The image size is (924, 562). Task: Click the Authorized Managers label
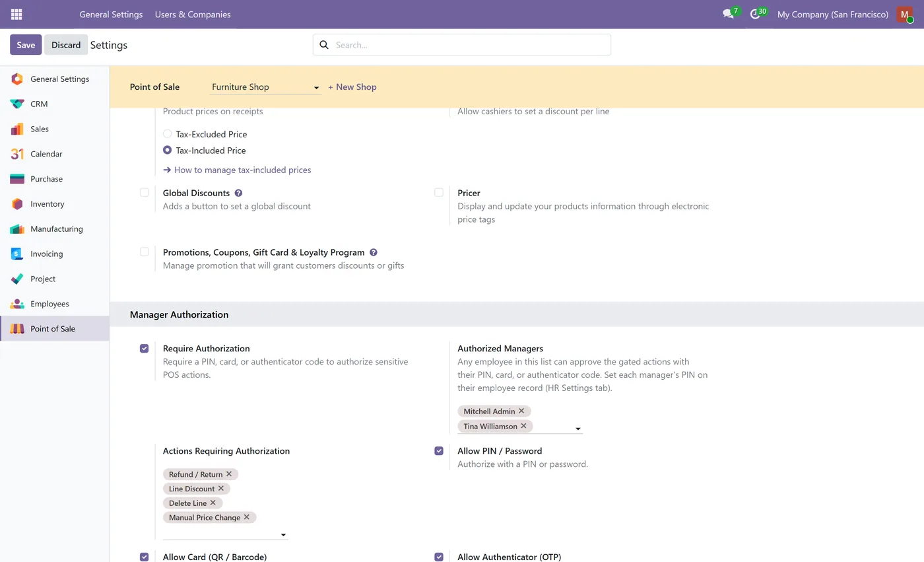click(500, 349)
